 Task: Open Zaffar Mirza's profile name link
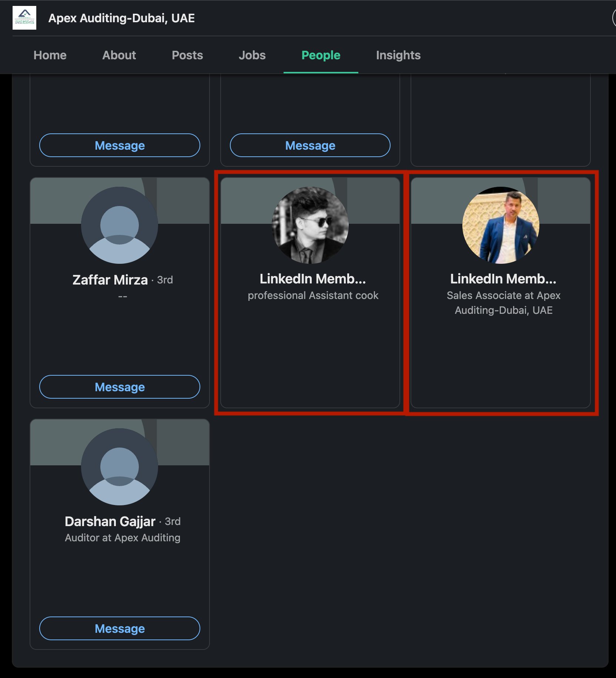[x=110, y=280]
